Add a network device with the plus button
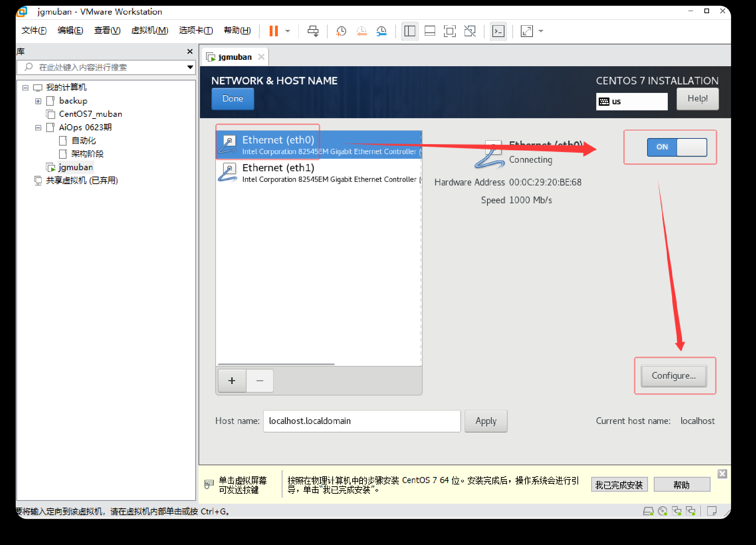 pos(232,381)
